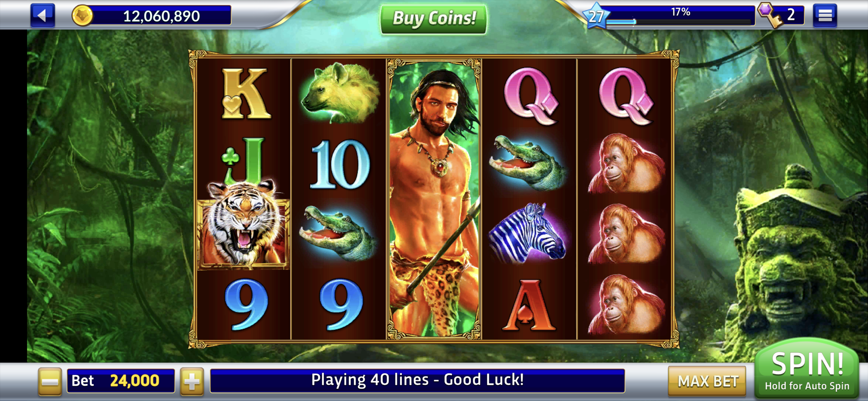Click the red A symbol on reel four
Viewport: 868px width, 401px height.
[528, 305]
